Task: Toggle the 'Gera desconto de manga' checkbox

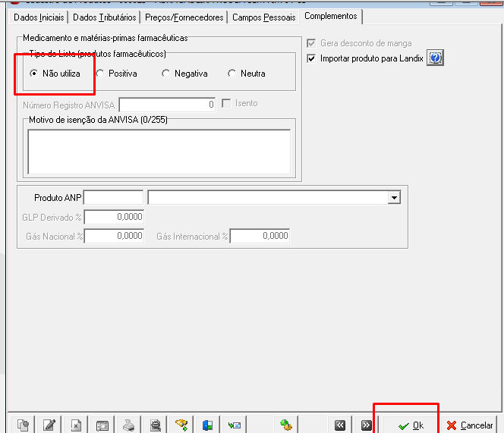Action: (x=311, y=43)
